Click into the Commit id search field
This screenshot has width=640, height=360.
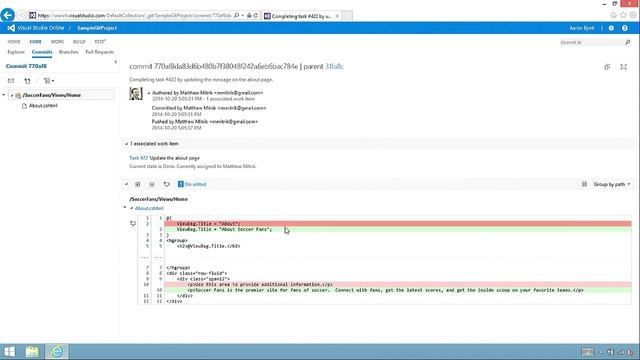pos(591,42)
